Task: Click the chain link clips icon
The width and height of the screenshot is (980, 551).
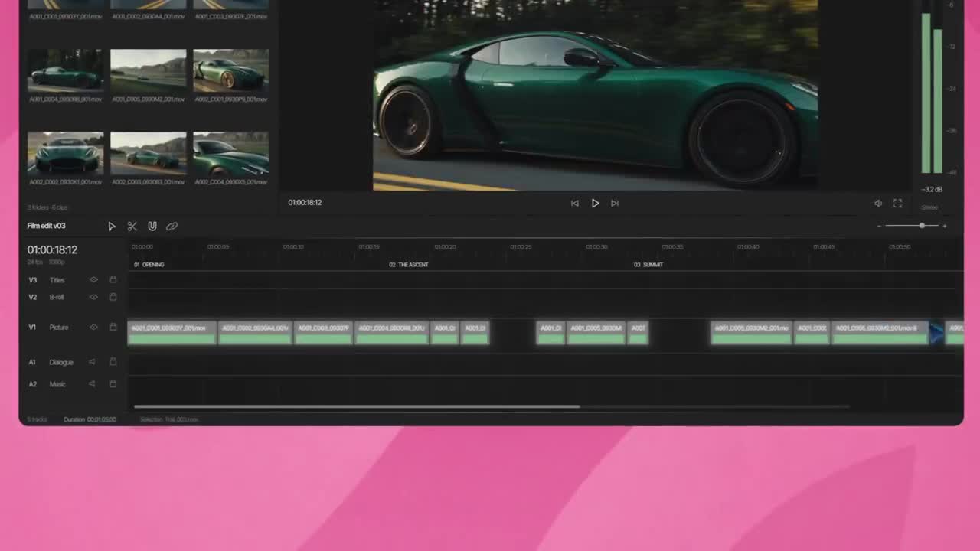Action: click(171, 227)
